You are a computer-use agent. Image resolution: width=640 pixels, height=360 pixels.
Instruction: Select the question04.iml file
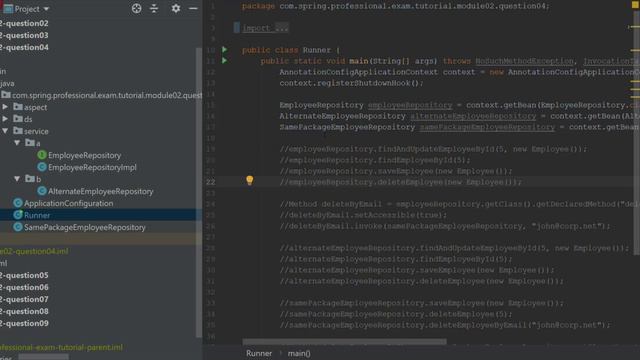point(34,251)
